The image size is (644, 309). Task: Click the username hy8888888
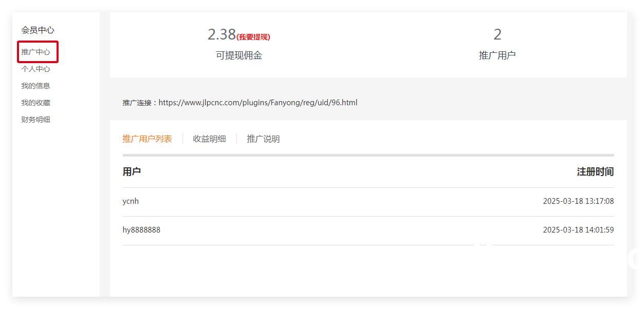(141, 230)
